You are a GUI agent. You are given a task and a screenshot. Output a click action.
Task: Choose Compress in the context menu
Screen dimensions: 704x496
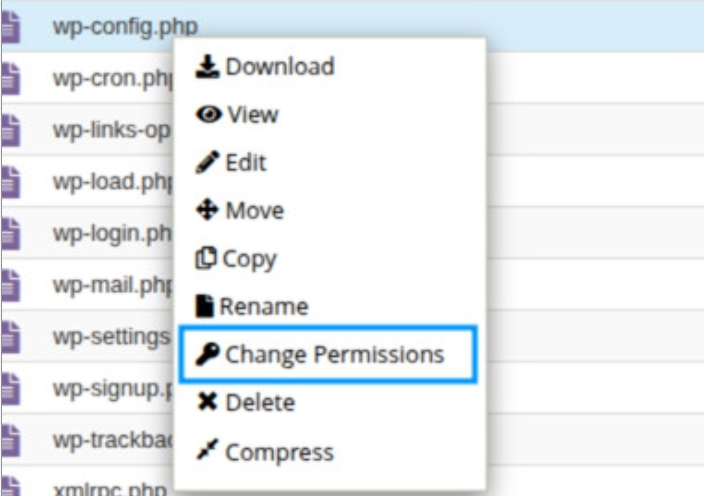point(279,450)
